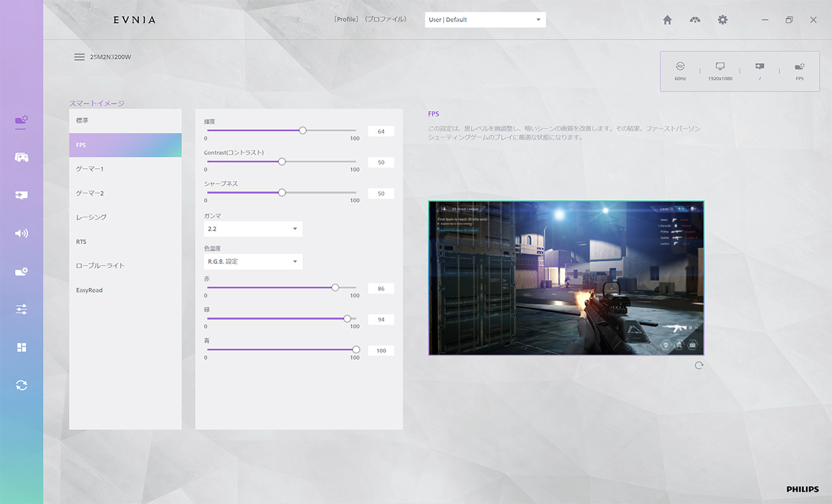Click the スマートイメージ heading

point(97,103)
